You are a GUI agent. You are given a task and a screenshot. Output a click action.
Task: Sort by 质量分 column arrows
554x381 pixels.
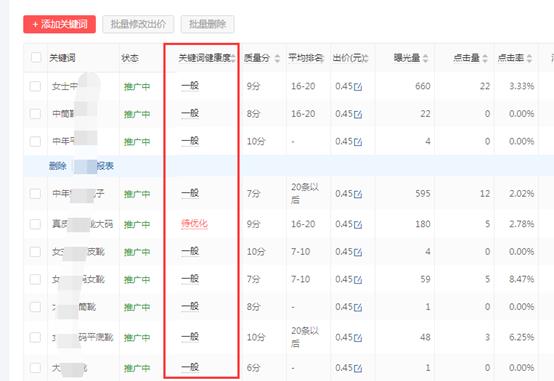277,58
